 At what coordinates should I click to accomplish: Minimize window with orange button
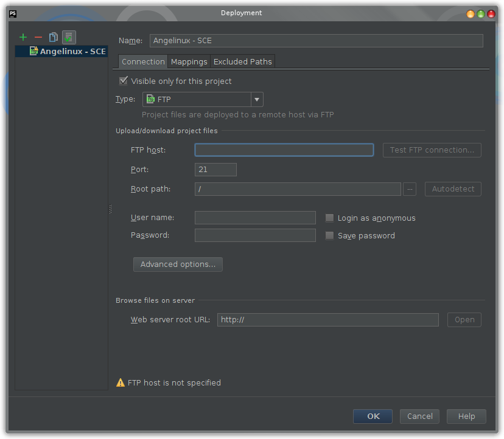click(471, 14)
